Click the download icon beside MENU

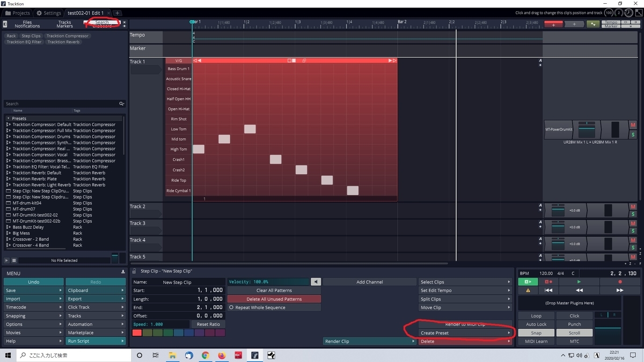123,272
